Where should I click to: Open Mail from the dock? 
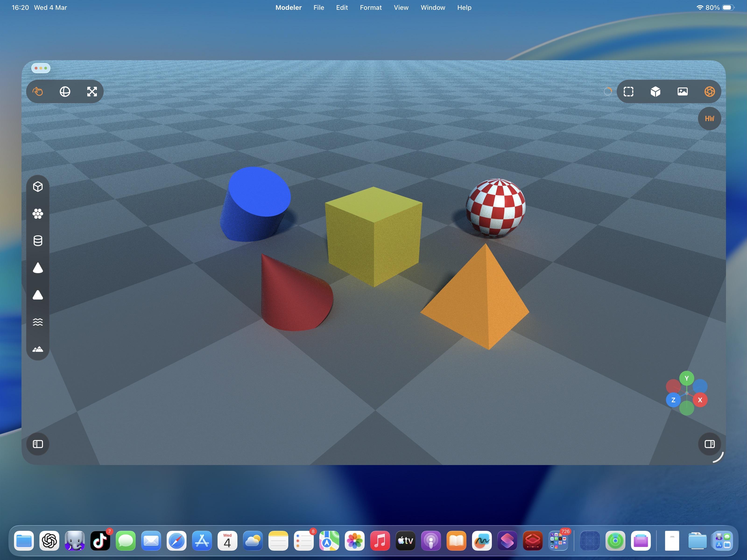pyautogui.click(x=151, y=541)
